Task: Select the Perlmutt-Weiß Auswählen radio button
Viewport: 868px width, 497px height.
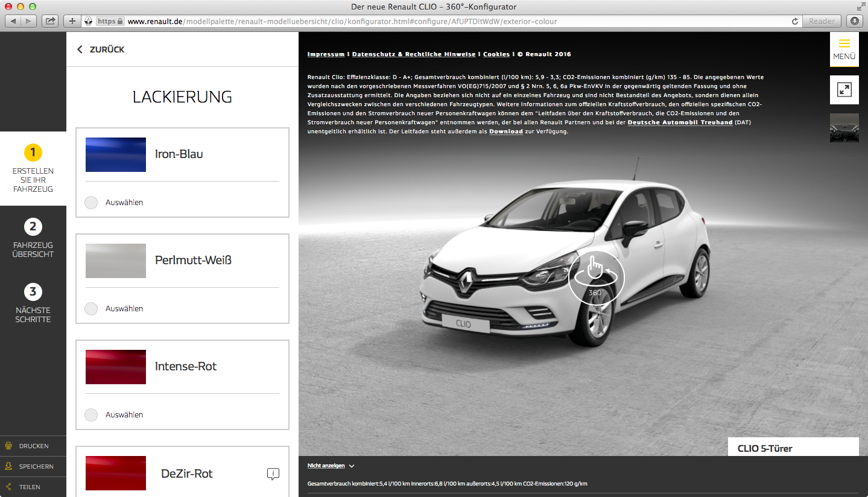Action: pyautogui.click(x=91, y=309)
